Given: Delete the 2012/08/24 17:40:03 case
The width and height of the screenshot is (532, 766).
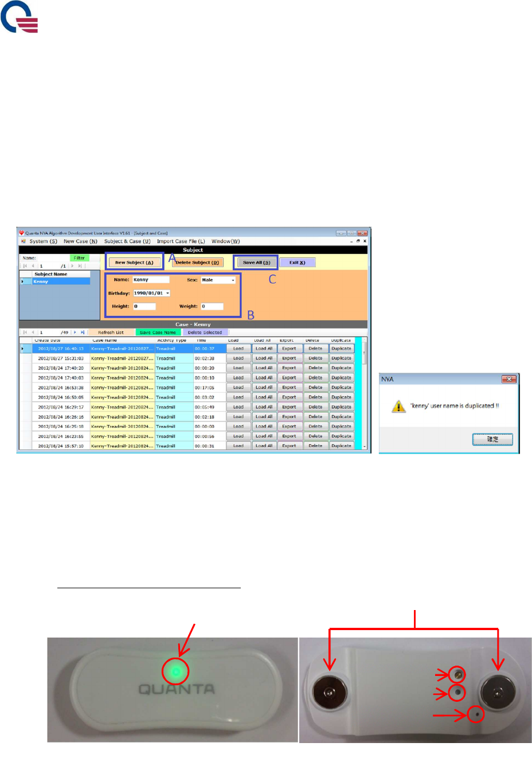Looking at the screenshot, I should 315,378.
